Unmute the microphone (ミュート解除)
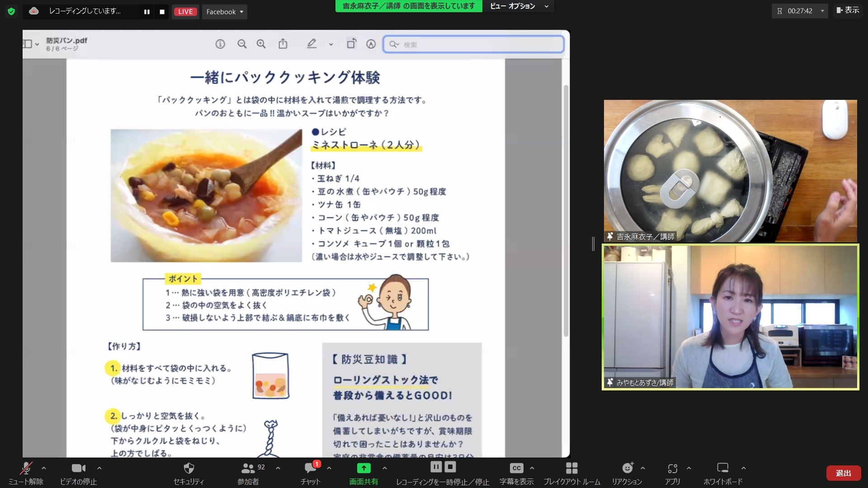 (26, 473)
